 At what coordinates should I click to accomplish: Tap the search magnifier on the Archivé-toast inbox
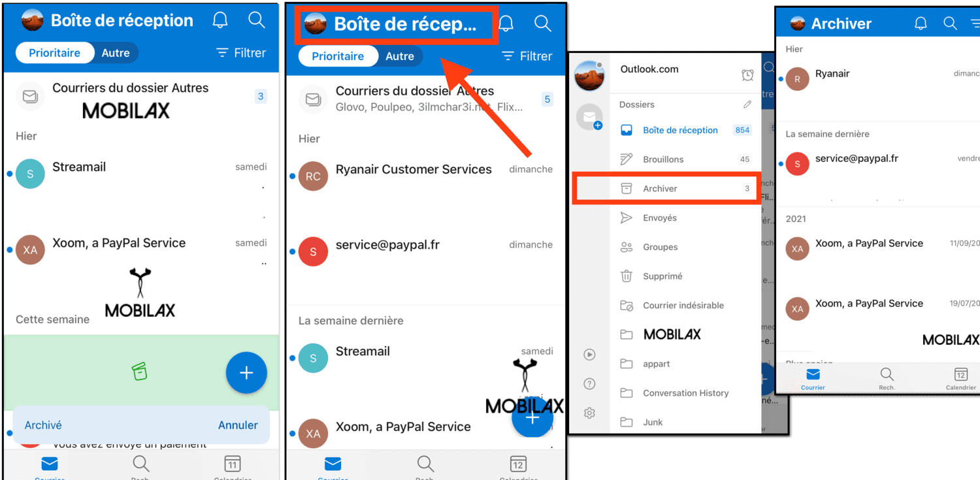[257, 20]
